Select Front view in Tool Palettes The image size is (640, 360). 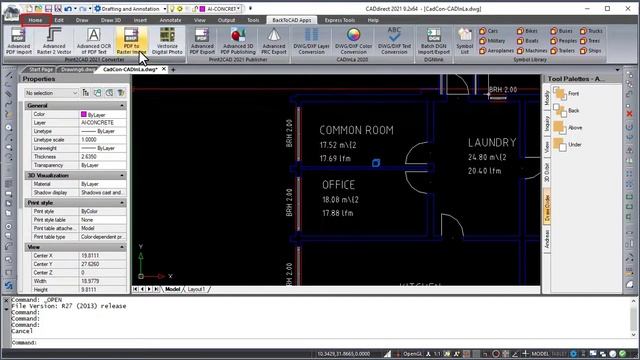pyautogui.click(x=566, y=93)
